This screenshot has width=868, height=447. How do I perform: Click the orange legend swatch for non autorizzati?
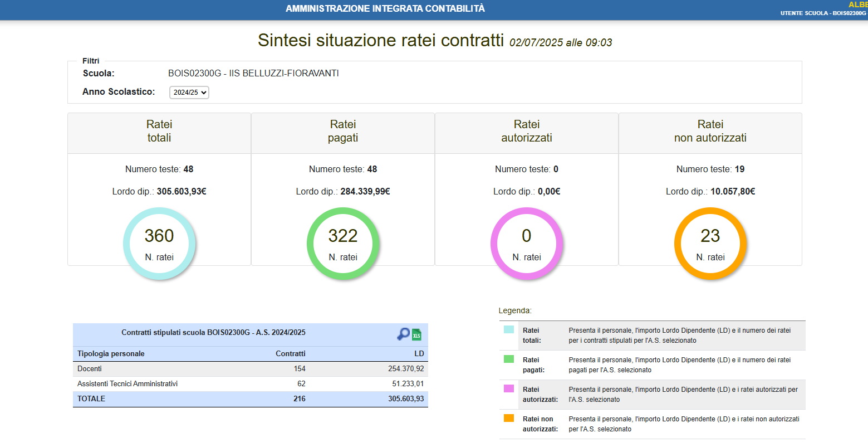509,418
